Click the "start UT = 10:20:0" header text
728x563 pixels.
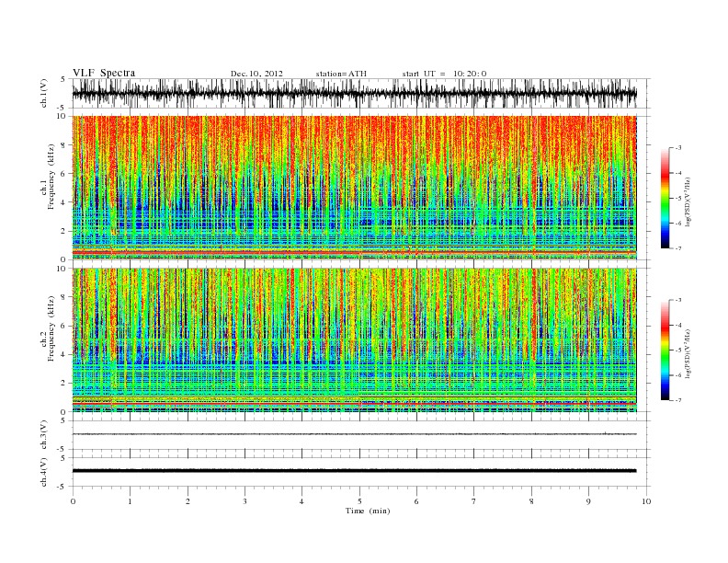click(444, 74)
